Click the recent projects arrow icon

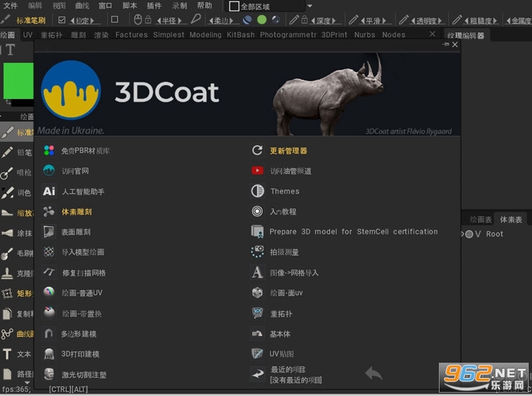[258, 374]
